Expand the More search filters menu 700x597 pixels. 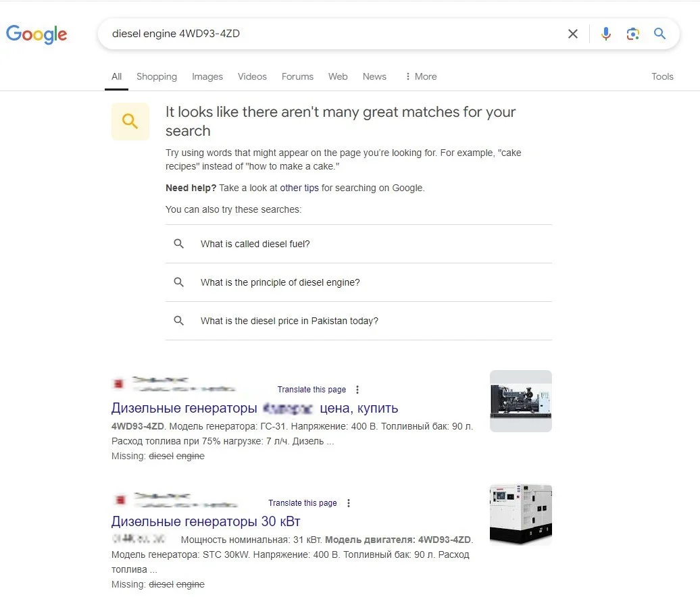click(x=420, y=76)
